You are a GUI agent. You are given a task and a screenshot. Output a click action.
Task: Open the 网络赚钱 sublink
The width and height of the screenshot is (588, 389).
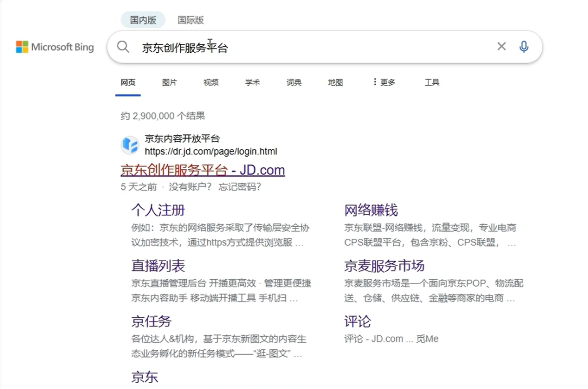[371, 210]
